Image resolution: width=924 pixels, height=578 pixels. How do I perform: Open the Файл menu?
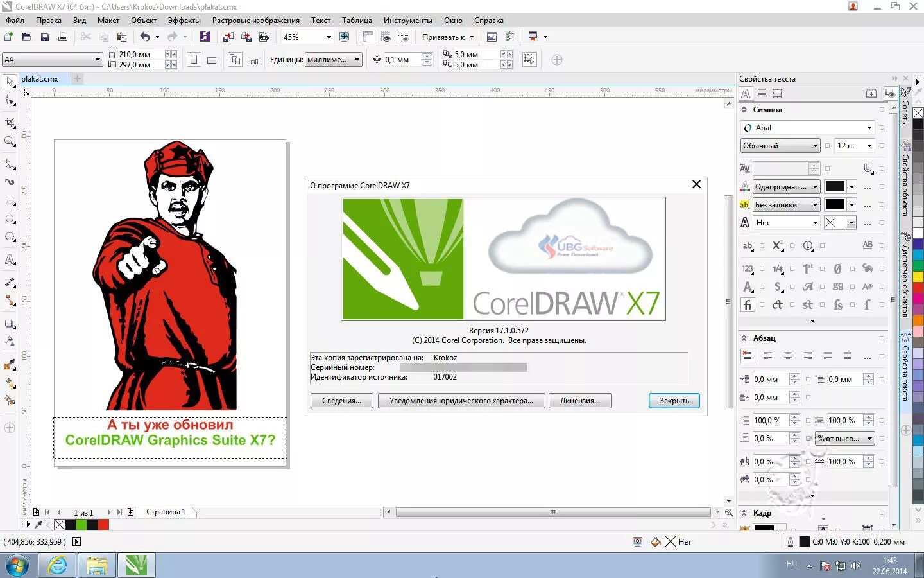15,21
